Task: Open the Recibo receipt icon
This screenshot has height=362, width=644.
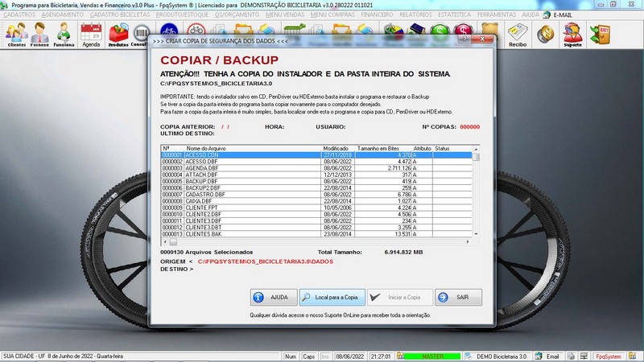Action: 518,35
